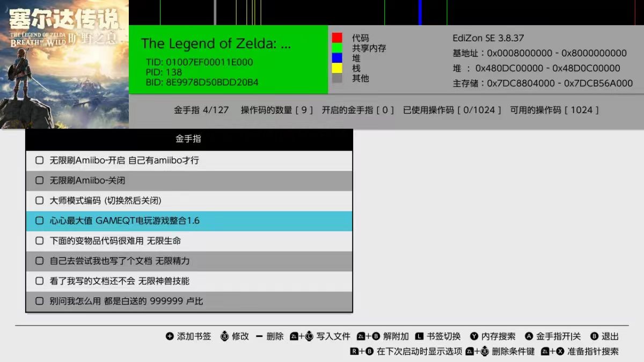Click the row text 下面的变物品代码很难用 无限生命
The height and width of the screenshot is (362, 644).
point(115,241)
